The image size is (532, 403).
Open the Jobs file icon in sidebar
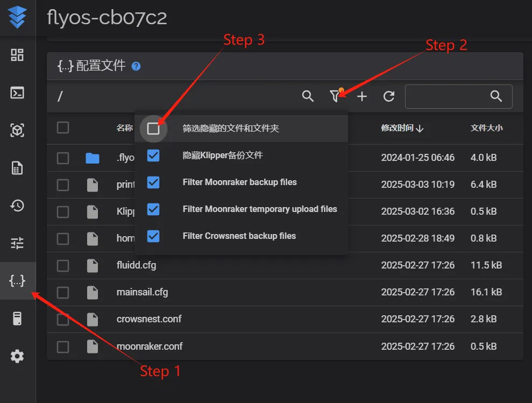(17, 168)
